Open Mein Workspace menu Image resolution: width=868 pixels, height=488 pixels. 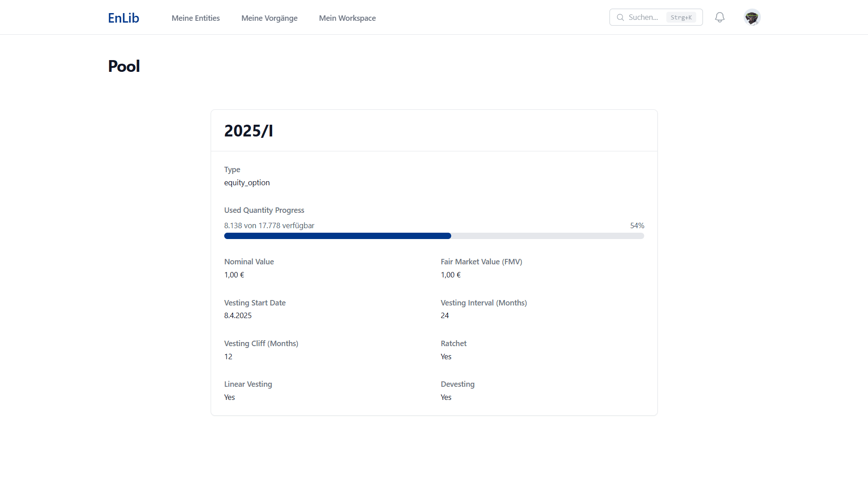(x=347, y=18)
